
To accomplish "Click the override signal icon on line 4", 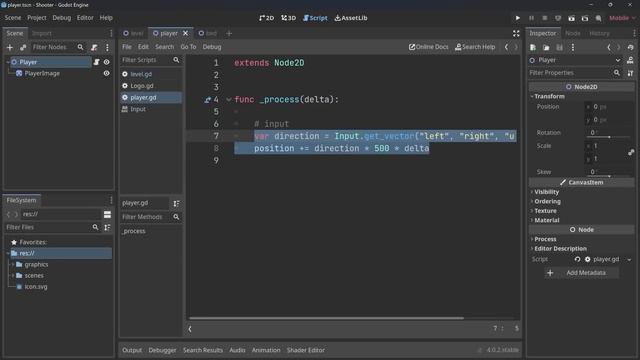I will click(207, 100).
